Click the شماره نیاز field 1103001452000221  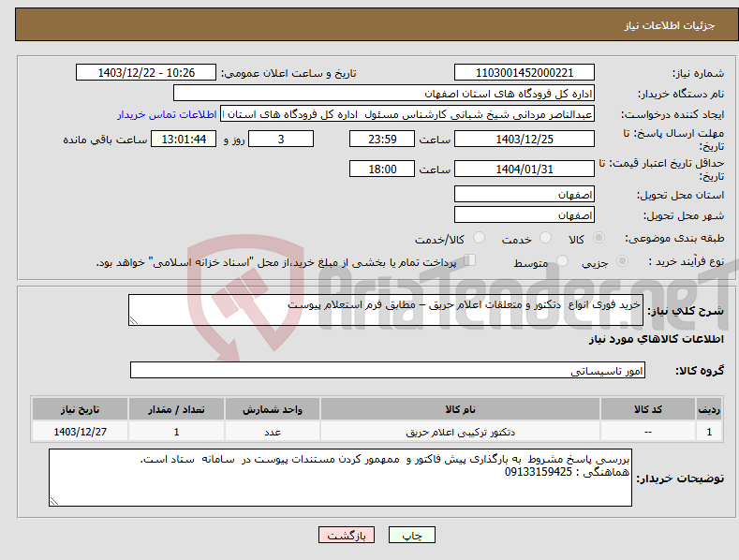525,73
